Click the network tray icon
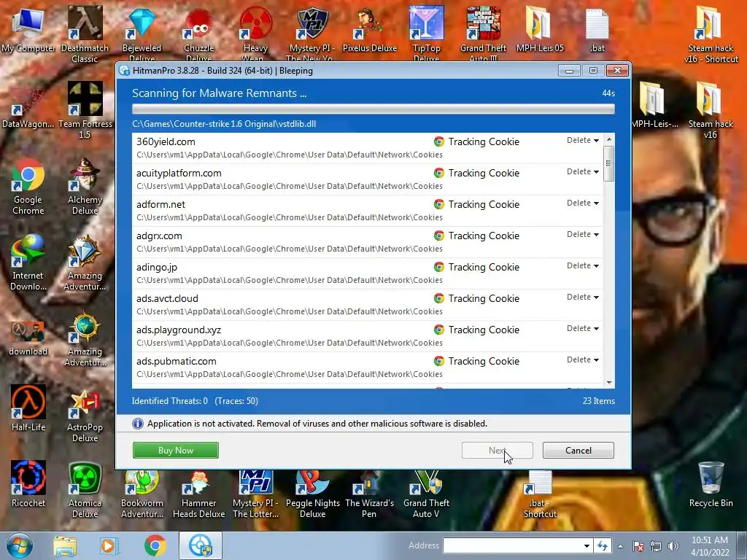Viewport: 747px width, 560px height. (656, 546)
